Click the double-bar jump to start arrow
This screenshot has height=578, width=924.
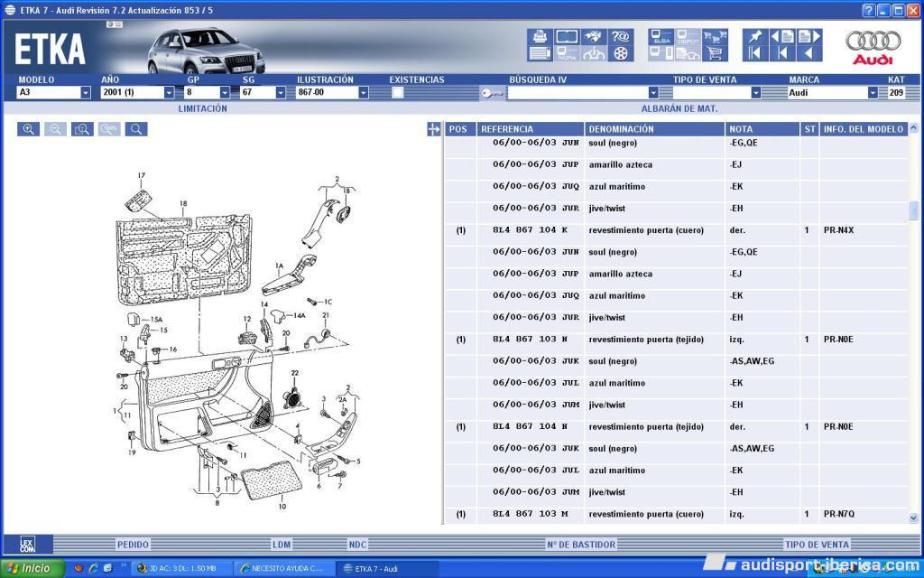tap(755, 53)
